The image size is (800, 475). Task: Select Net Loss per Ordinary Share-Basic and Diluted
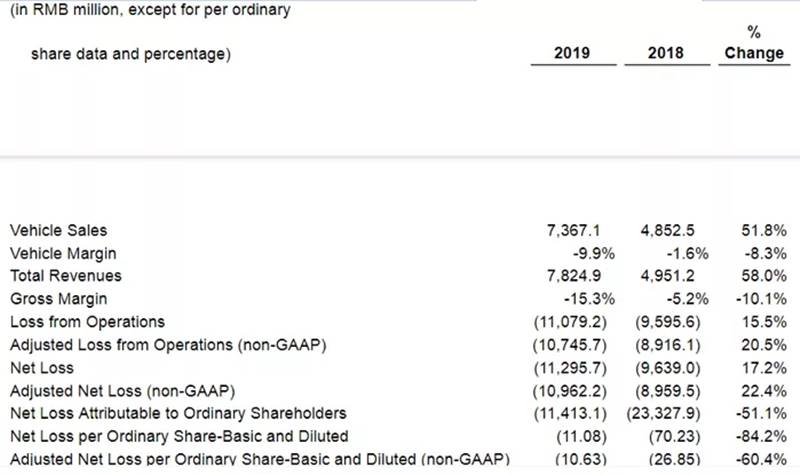[x=179, y=436]
